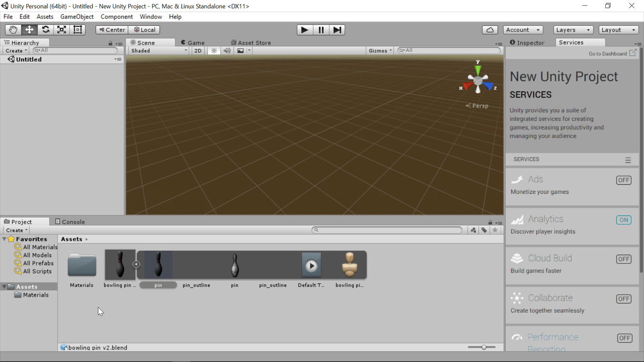644x362 pixels.
Task: Open the Assets menu
Action: pos(45,17)
